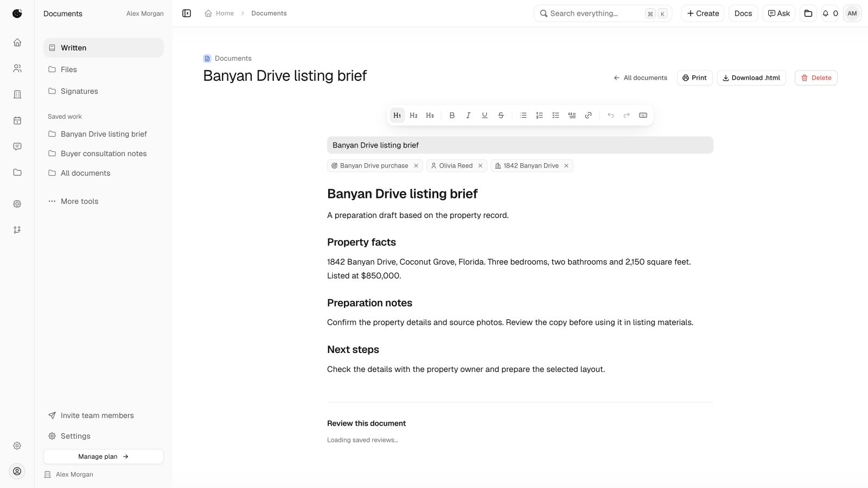The width and height of the screenshot is (868, 488).
Task: Toggle bold formatting in editor toolbar
Action: point(452,115)
